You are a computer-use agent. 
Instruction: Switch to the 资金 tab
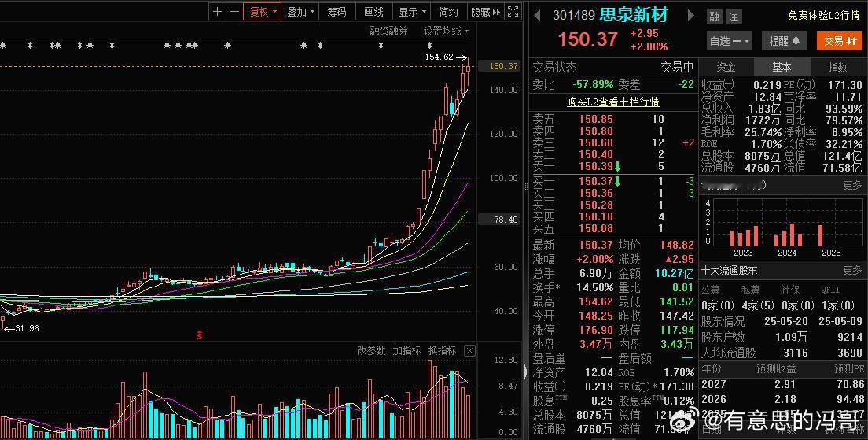point(726,67)
